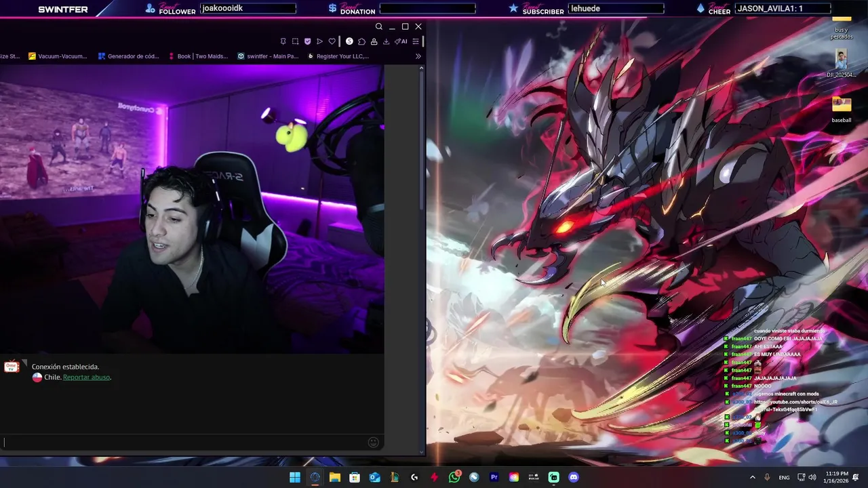
Task: Open the webcam software taskbar icon
Action: (534, 477)
